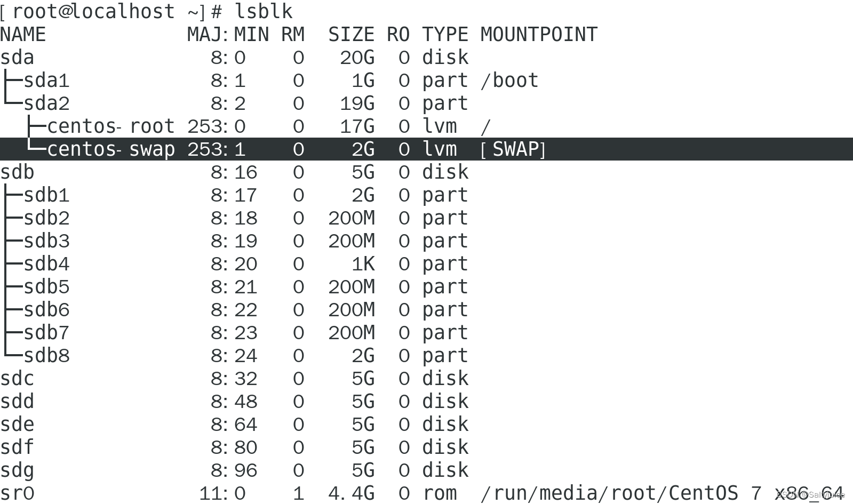Select the sdb disk name
The height and width of the screenshot is (504, 853).
(17, 172)
